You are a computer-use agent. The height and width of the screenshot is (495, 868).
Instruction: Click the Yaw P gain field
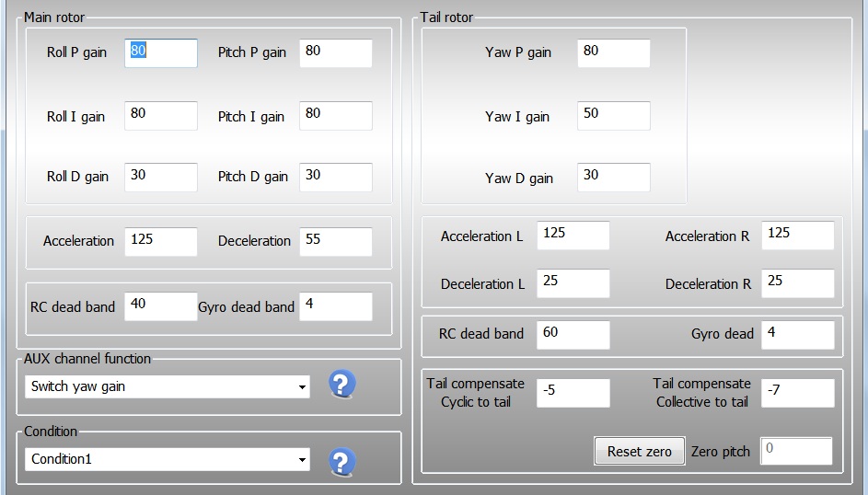click(614, 52)
